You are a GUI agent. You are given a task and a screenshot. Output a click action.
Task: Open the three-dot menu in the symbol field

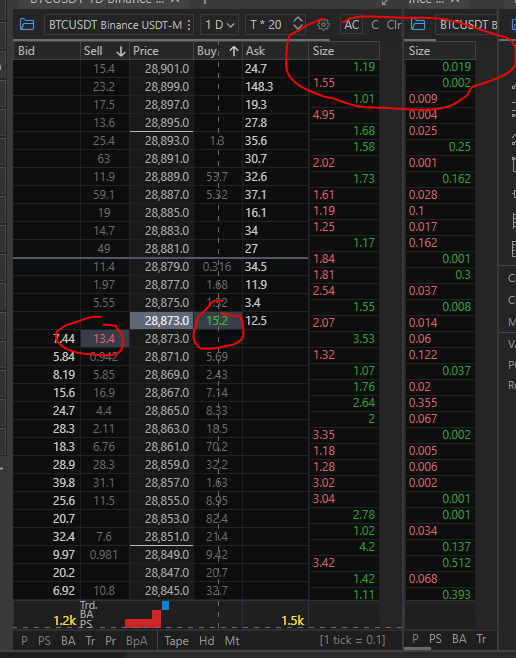(189, 25)
